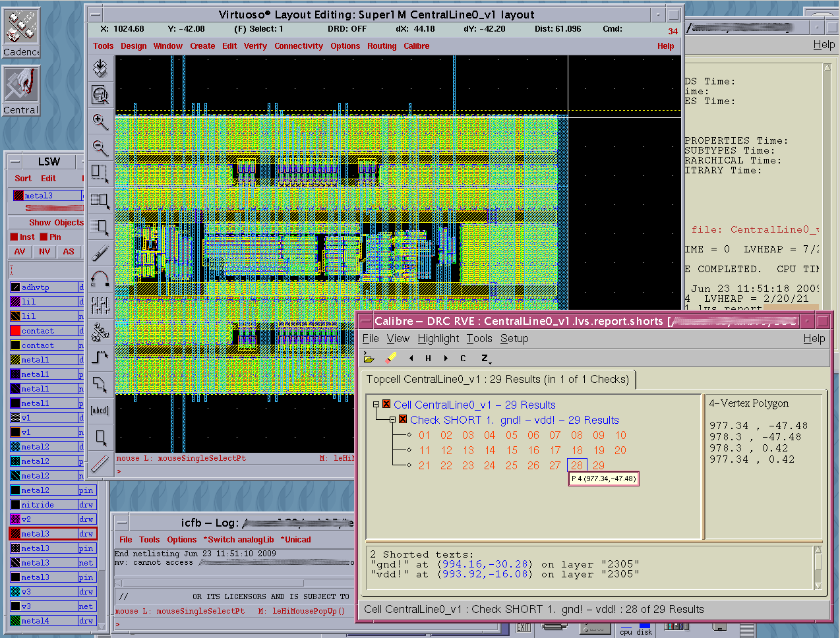Open the Highlight menu in Calibre RVE
Screen dimensions: 840x638
click(x=438, y=339)
